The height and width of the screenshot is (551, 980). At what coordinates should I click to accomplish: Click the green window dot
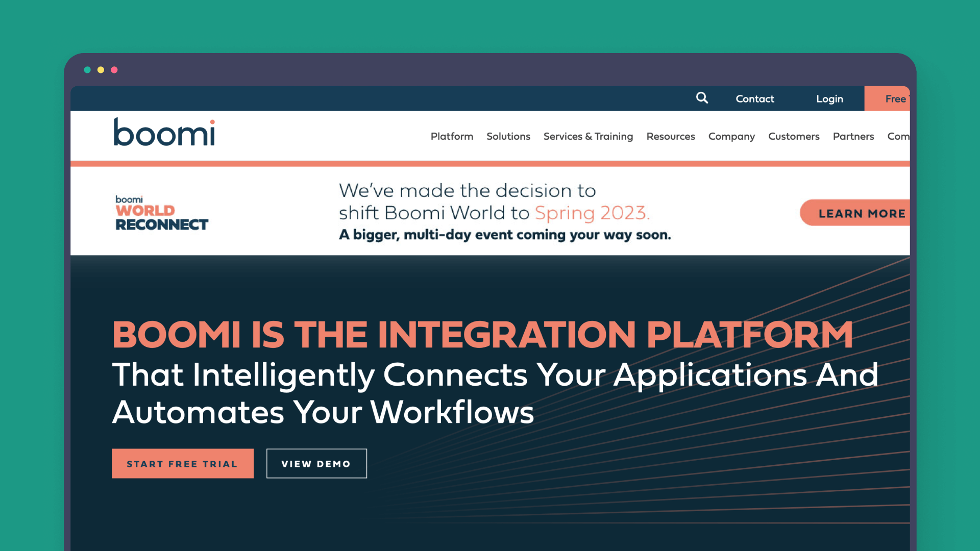pyautogui.click(x=87, y=70)
